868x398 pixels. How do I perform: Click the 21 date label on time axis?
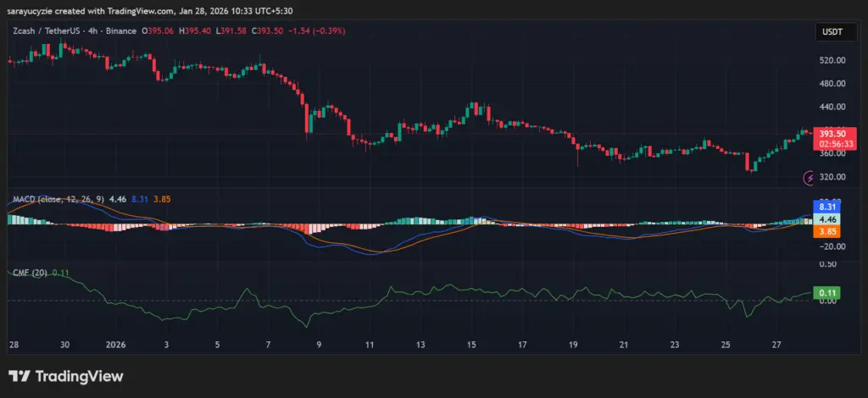(x=624, y=345)
